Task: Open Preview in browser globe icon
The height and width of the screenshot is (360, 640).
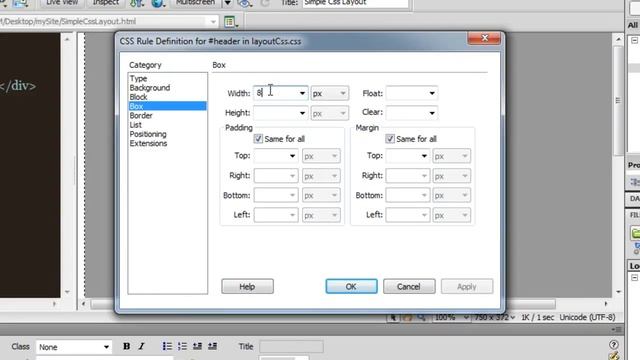Action: (x=158, y=3)
